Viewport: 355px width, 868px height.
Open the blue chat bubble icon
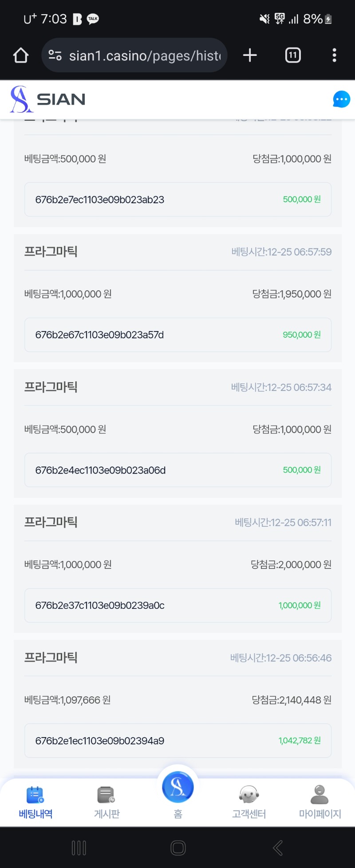coord(341,99)
